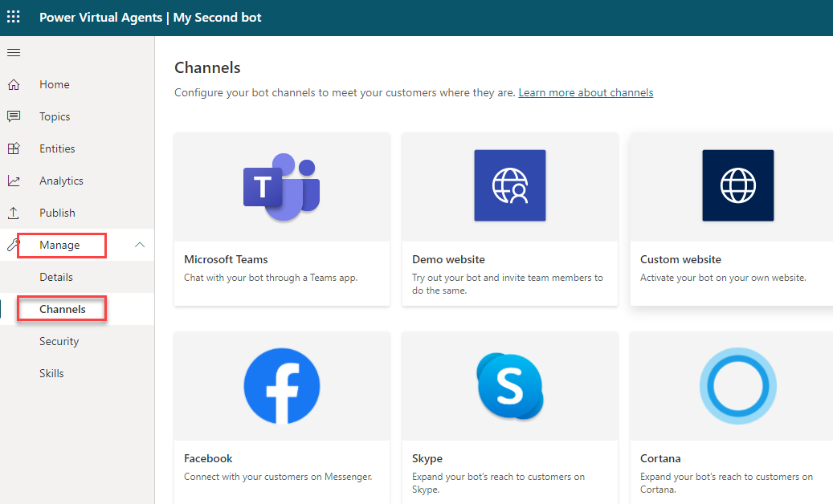
Task: Click the Entities icon in sidebar
Action: [x=14, y=148]
